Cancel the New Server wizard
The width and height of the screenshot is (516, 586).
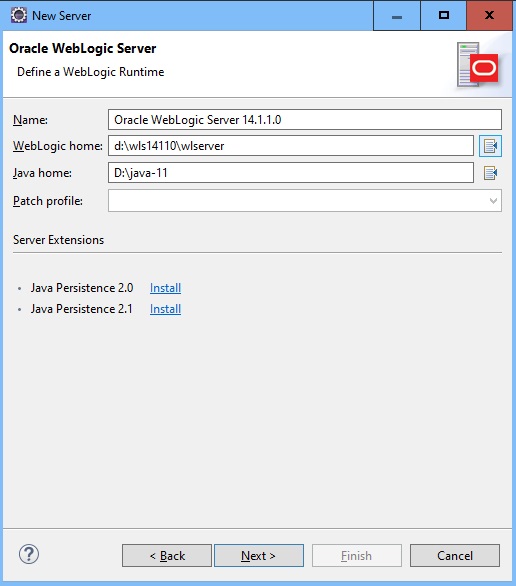pos(455,556)
